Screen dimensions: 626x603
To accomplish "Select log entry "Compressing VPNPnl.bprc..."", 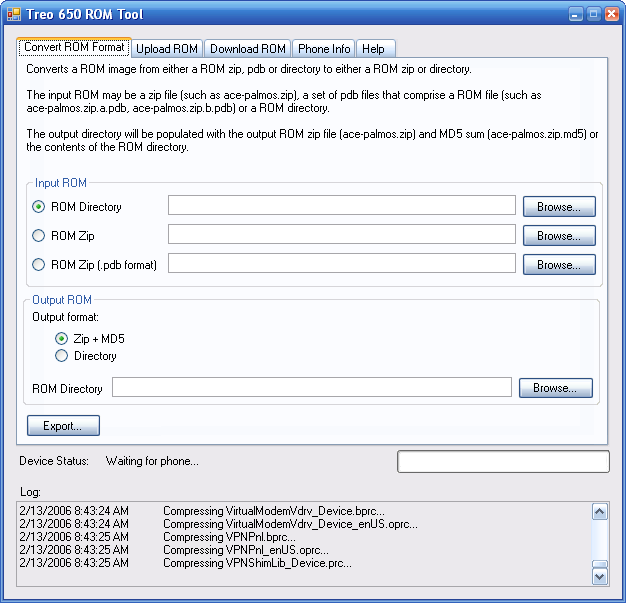I will [229, 537].
